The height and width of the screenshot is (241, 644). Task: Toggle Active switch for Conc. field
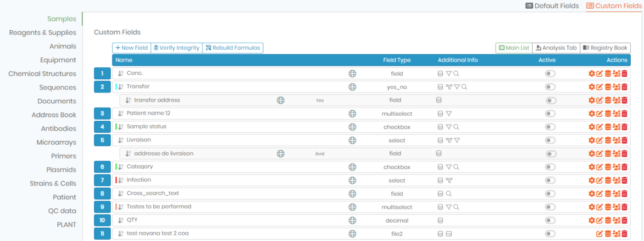point(550,74)
